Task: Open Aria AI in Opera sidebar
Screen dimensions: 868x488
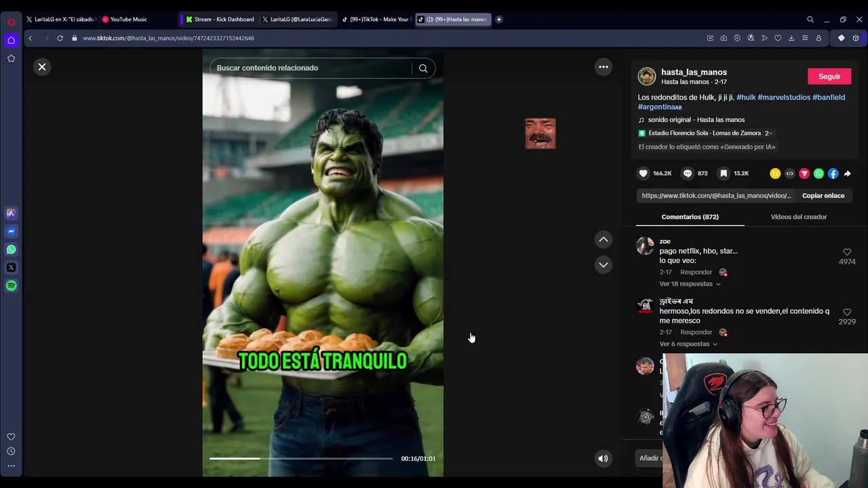Action: coord(11,213)
